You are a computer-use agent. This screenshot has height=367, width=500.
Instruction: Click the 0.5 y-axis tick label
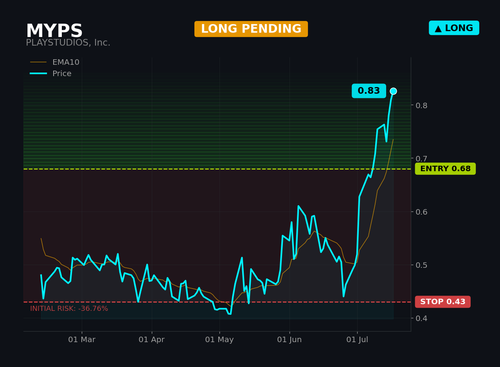[422, 265]
